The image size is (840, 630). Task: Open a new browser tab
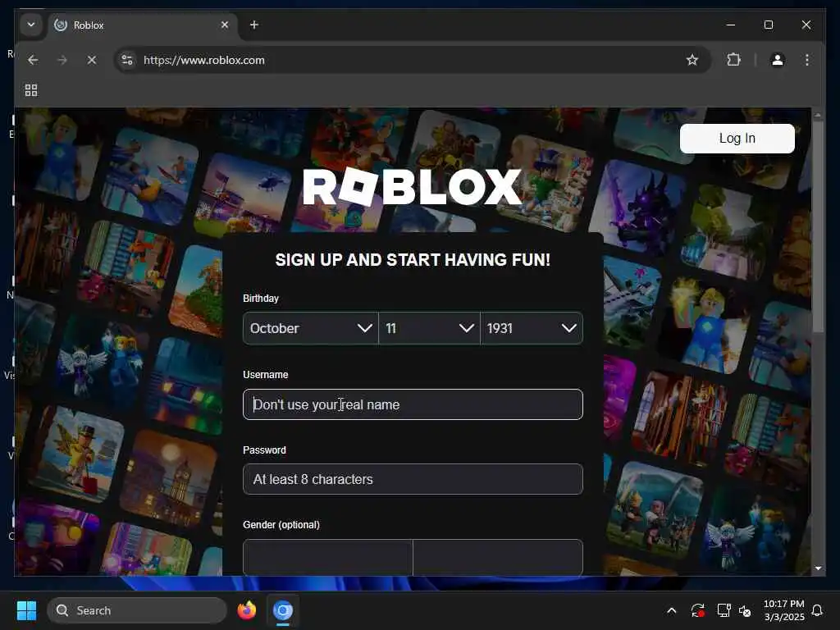[x=254, y=25]
